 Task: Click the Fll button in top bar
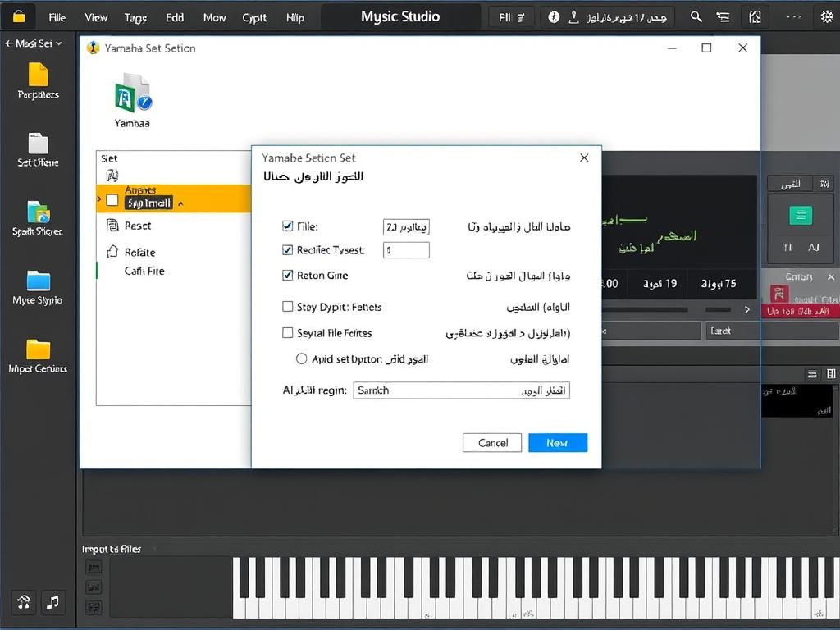pos(512,18)
